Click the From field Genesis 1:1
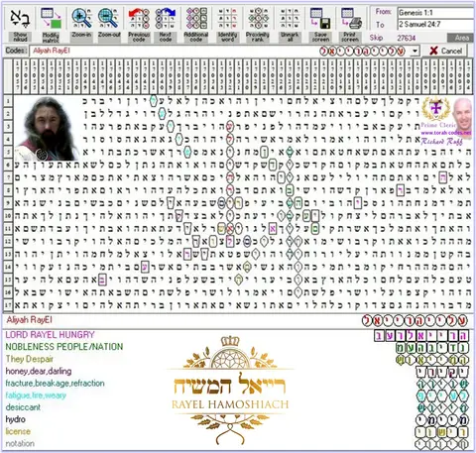 click(x=435, y=13)
